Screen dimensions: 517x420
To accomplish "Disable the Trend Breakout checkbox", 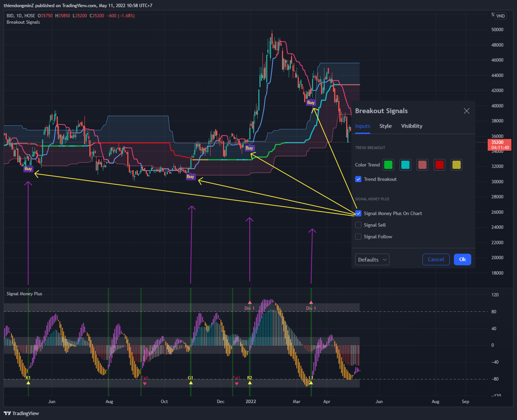I will coord(358,179).
